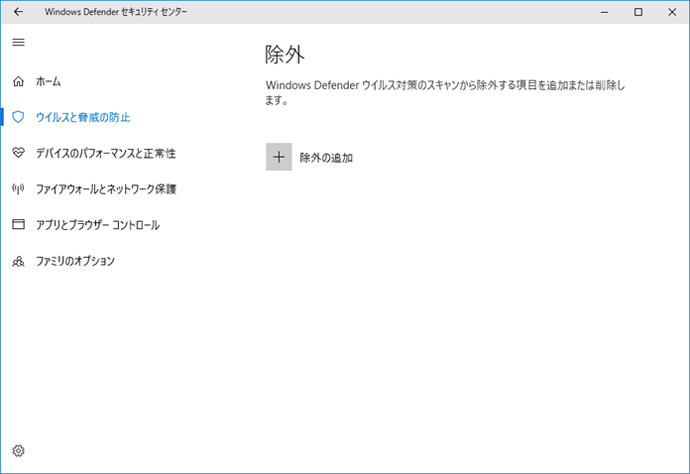Viewport: 690px width, 474px height.
Task: Click 除外の追加 label
Action: tap(326, 158)
